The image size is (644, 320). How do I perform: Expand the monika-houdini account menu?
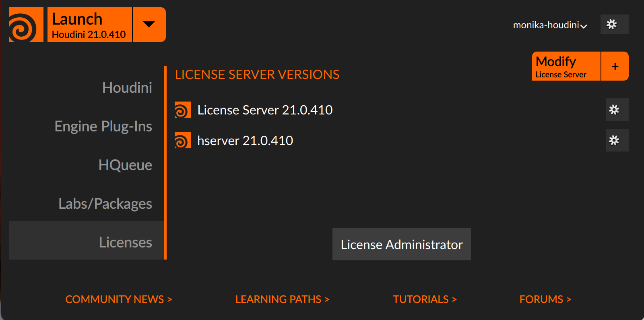(550, 25)
